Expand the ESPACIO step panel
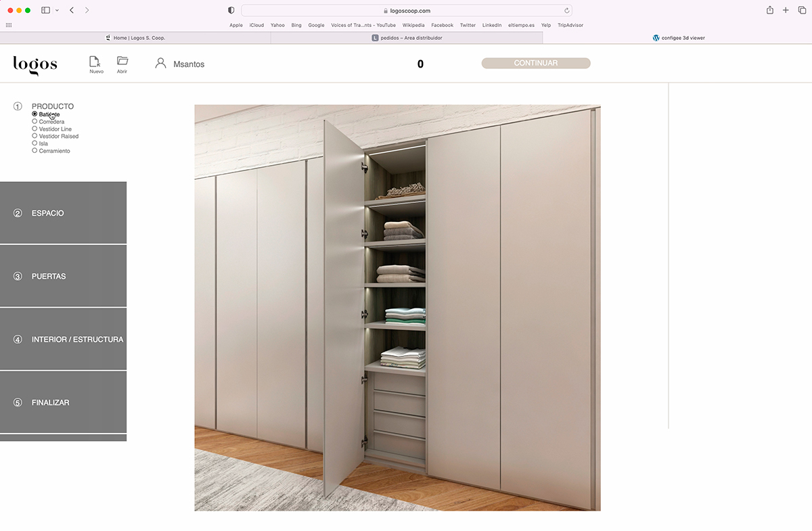 [63, 213]
